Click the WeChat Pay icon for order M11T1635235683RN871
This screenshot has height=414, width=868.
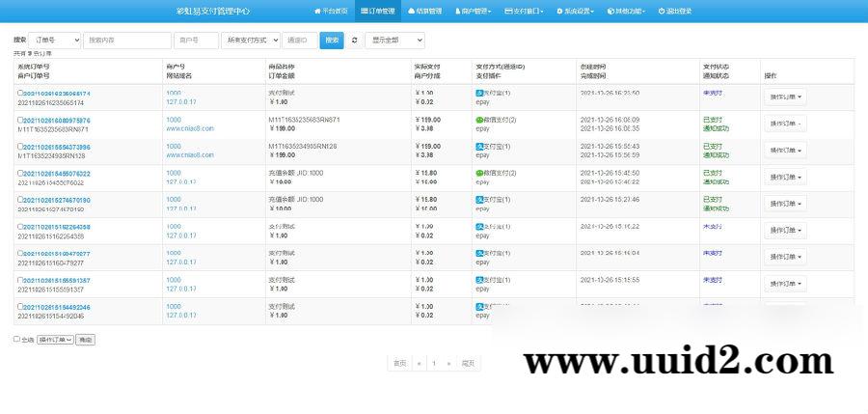point(479,120)
